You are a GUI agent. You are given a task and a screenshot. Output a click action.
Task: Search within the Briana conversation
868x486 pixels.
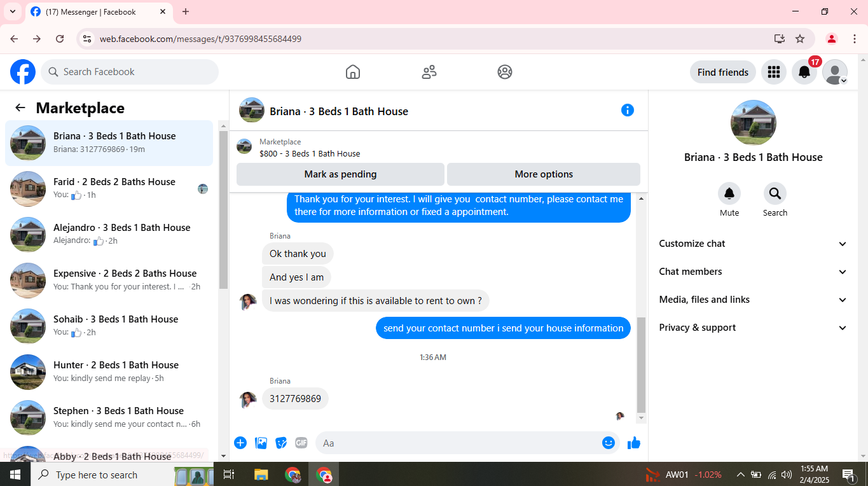(775, 193)
